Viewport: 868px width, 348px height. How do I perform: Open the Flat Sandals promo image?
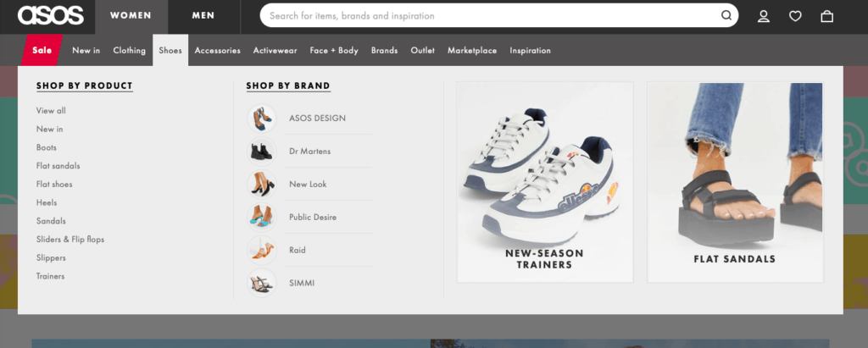click(735, 182)
